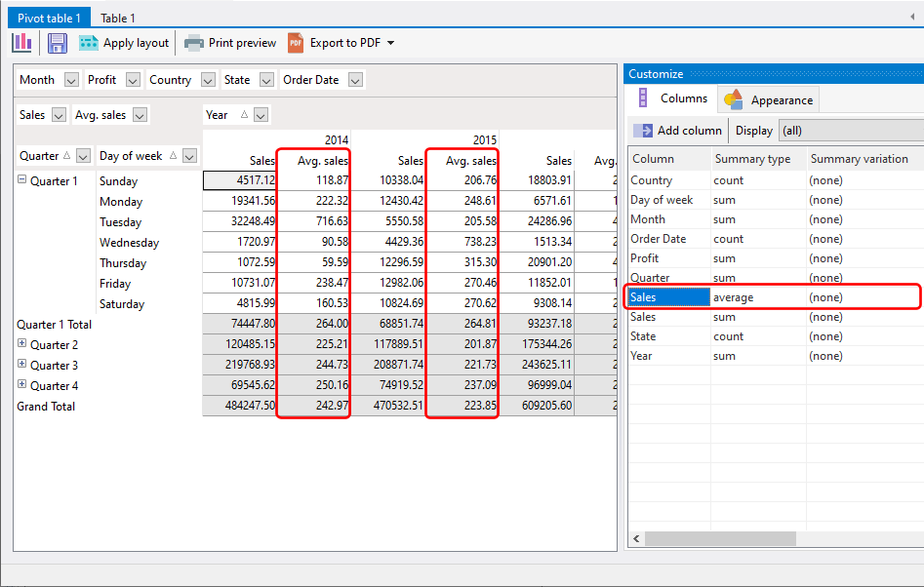The height and width of the screenshot is (587, 924).
Task: Switch to the Table 1 tab
Action: [x=118, y=18]
